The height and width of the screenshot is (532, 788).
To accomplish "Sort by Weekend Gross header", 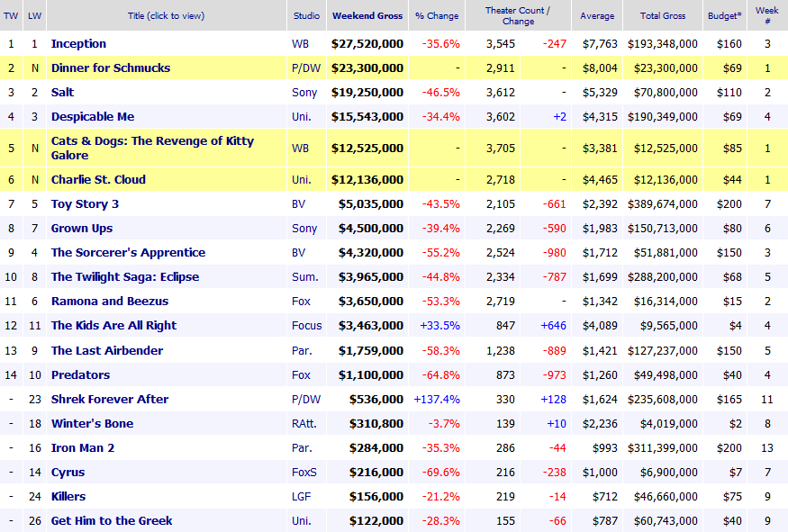I will click(x=367, y=15).
